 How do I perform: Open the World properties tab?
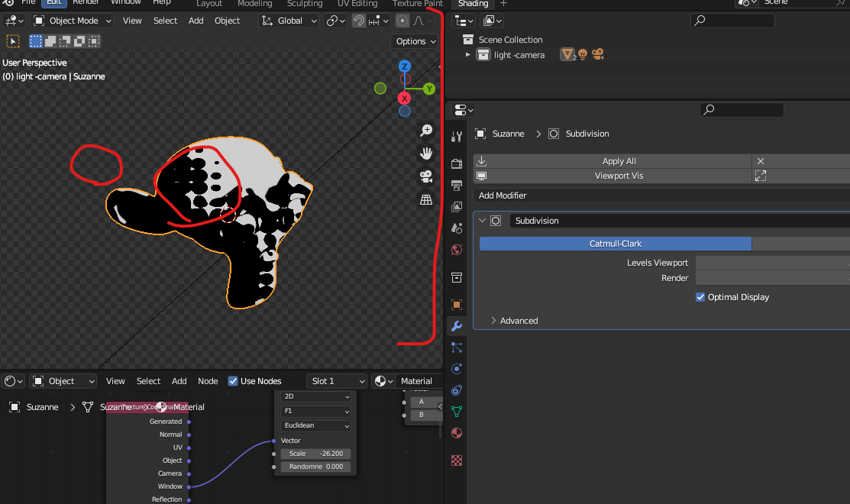click(457, 250)
